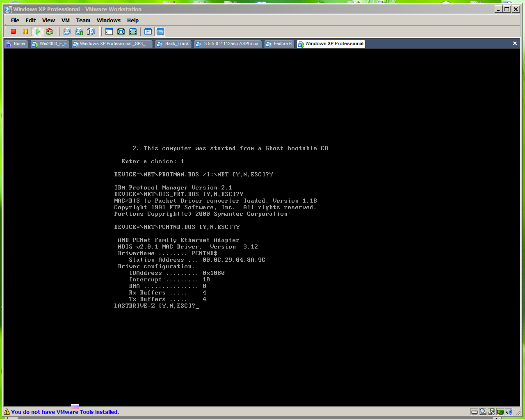
Task: Click the DEVICE=\NET\PCNTND.DOS line
Action: (177, 227)
